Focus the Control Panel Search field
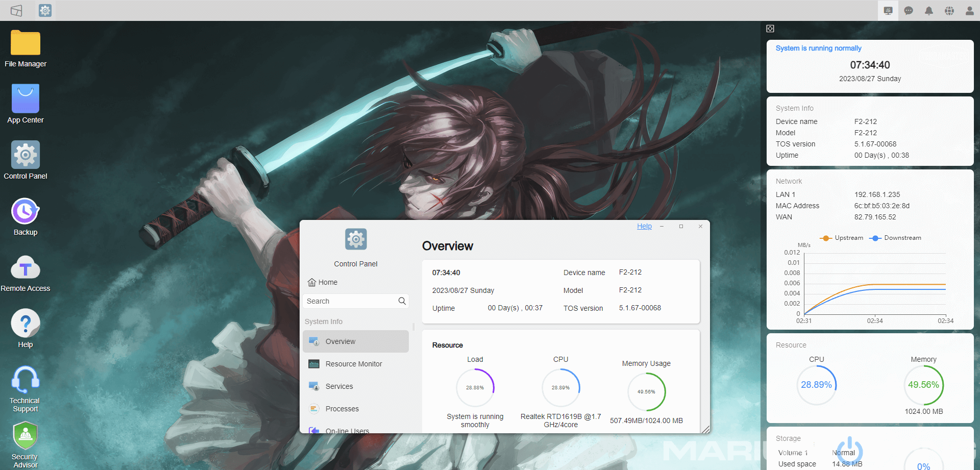980x470 pixels. (x=356, y=301)
